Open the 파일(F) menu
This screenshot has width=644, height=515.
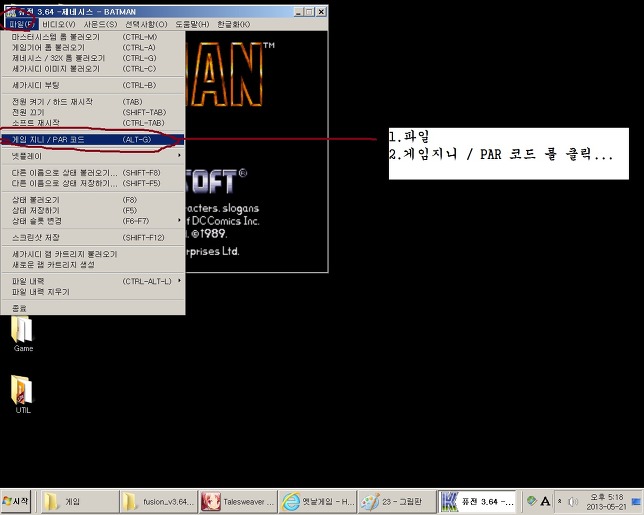21,24
